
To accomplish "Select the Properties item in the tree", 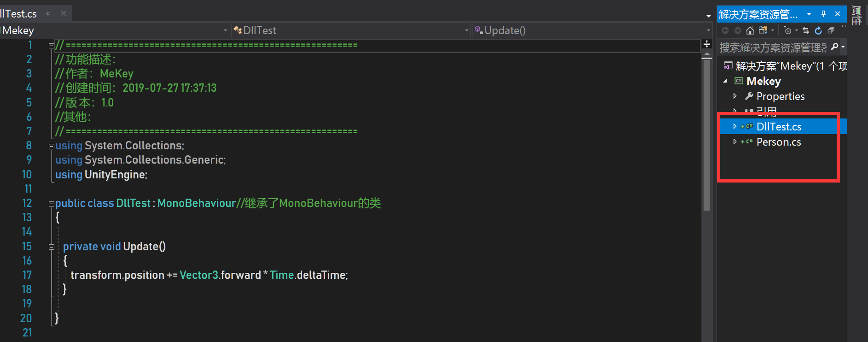I will [781, 96].
